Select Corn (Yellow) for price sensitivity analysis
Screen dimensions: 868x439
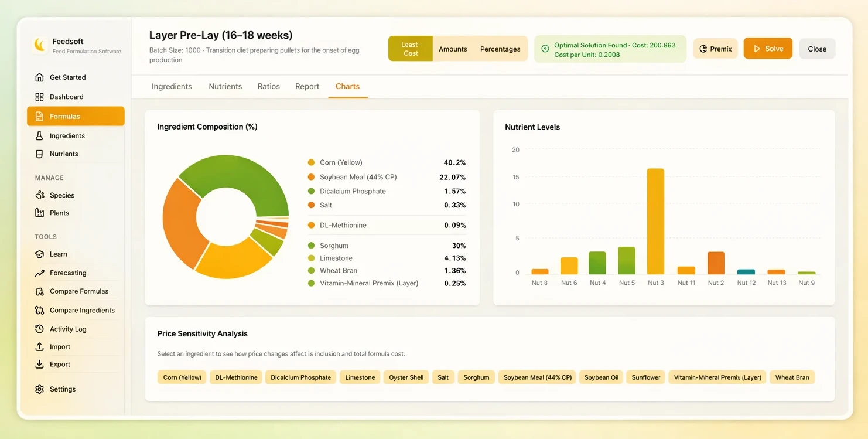pos(182,377)
